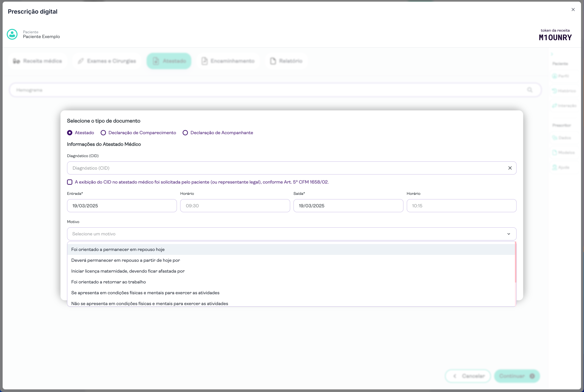
Task: Enable the CID exhibition consent checkbox
Action: point(70,182)
